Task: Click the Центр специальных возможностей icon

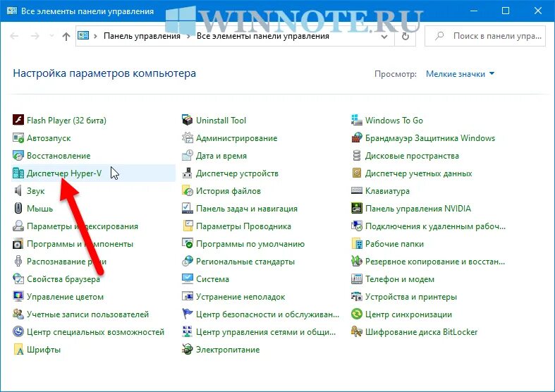Action: click(18, 331)
